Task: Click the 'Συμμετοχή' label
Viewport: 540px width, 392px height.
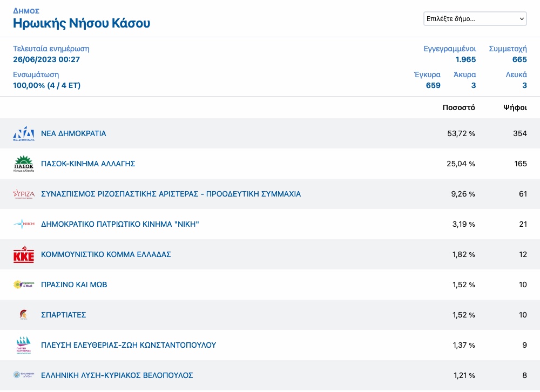Action: pos(508,49)
